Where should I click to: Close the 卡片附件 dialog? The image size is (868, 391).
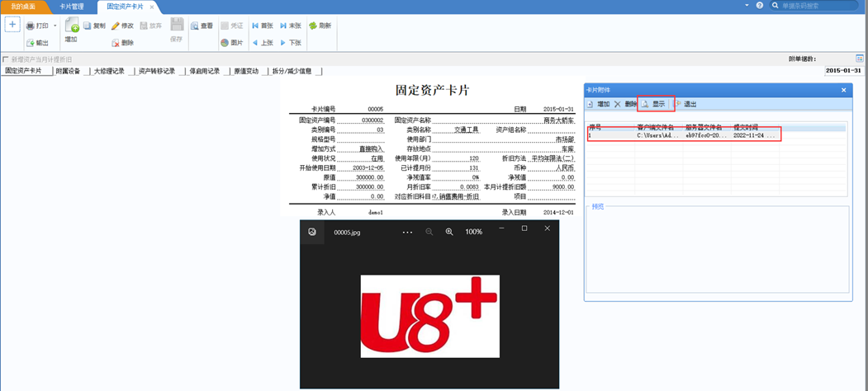(x=844, y=90)
